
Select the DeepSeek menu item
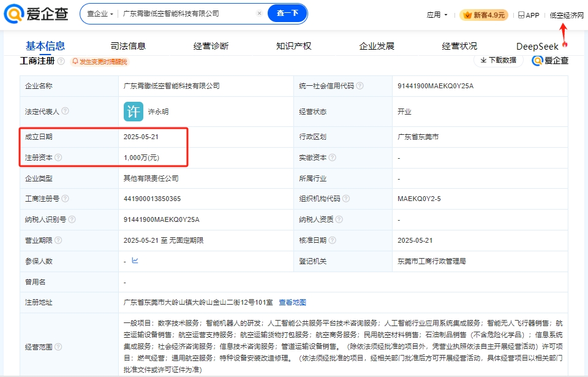click(537, 45)
